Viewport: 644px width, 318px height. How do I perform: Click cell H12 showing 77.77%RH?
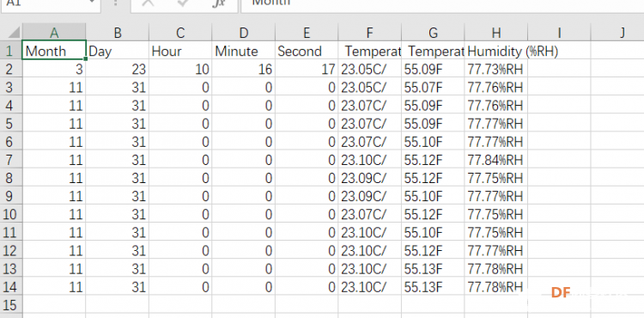click(x=496, y=250)
